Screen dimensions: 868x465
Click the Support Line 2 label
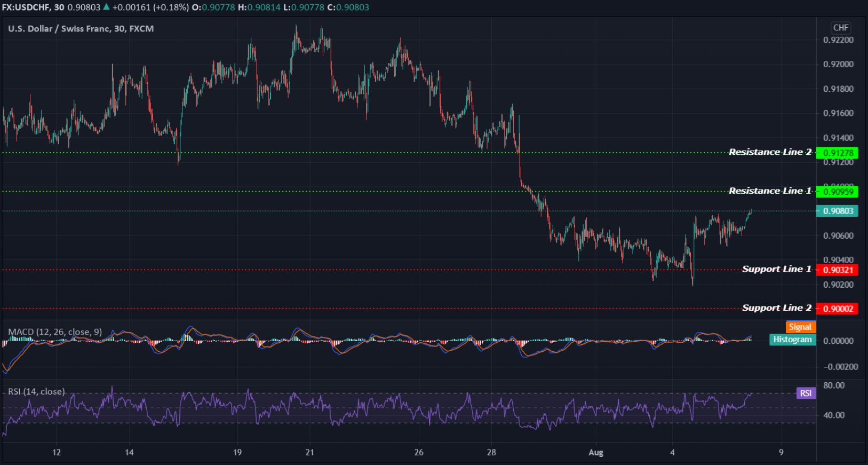[x=777, y=308]
